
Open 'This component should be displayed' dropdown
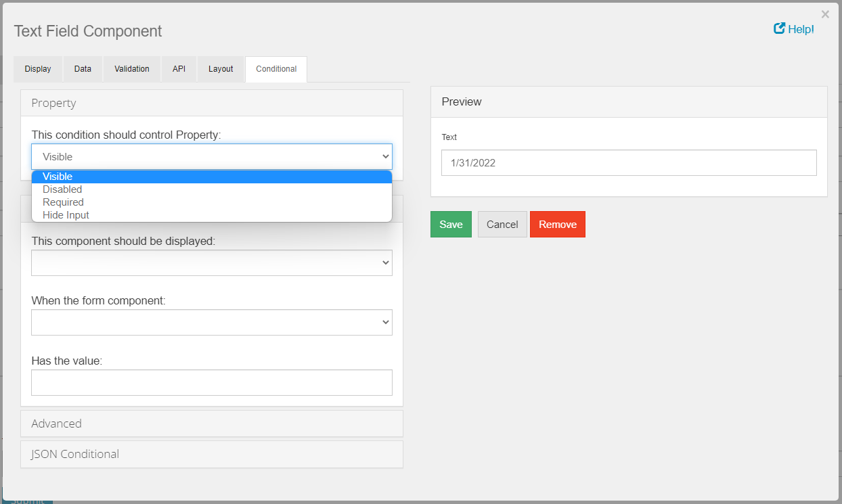point(211,262)
